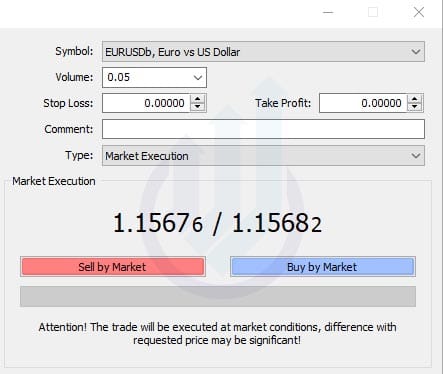Viewport: 443px width, 374px height.
Task: Click the gray status bar
Action: 218,296
